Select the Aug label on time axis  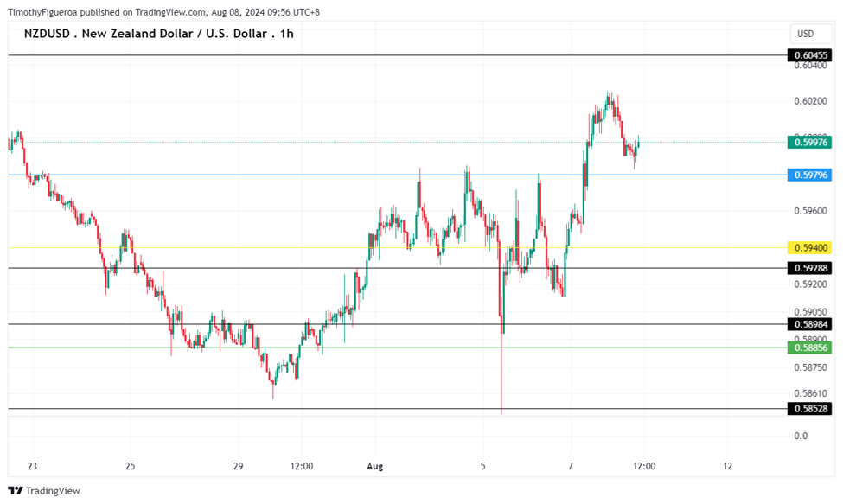[x=374, y=466]
